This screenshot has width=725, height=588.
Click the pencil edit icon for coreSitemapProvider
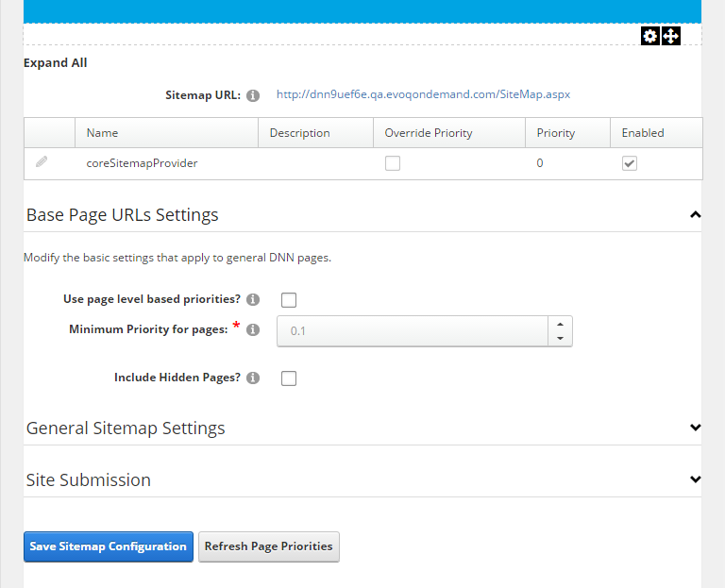point(42,162)
